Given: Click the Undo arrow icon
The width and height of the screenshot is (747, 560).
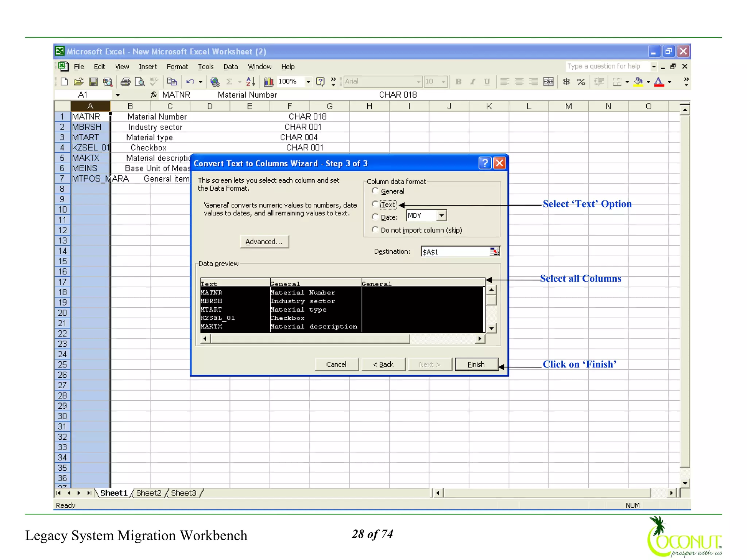Looking at the screenshot, I should pyautogui.click(x=190, y=82).
